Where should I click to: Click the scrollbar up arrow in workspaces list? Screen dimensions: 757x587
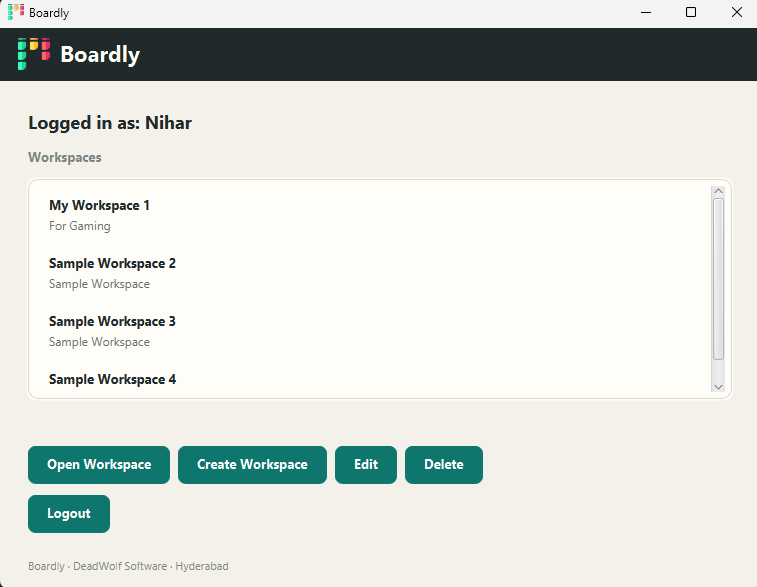[718, 191]
